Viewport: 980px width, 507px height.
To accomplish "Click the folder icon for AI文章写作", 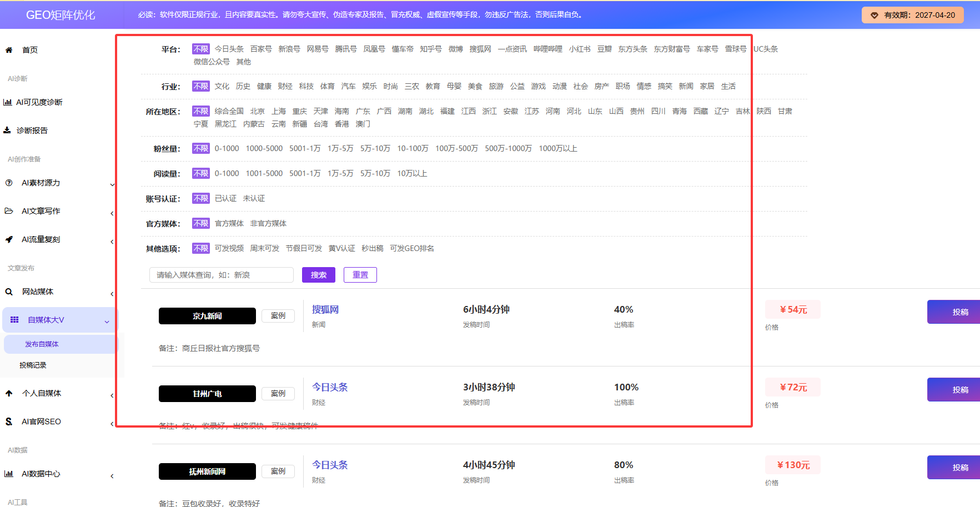I will 9,211.
